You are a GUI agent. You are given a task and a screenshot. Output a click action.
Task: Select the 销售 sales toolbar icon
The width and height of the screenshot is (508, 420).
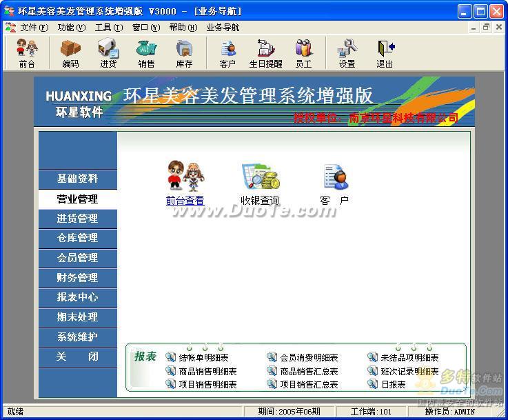(146, 53)
